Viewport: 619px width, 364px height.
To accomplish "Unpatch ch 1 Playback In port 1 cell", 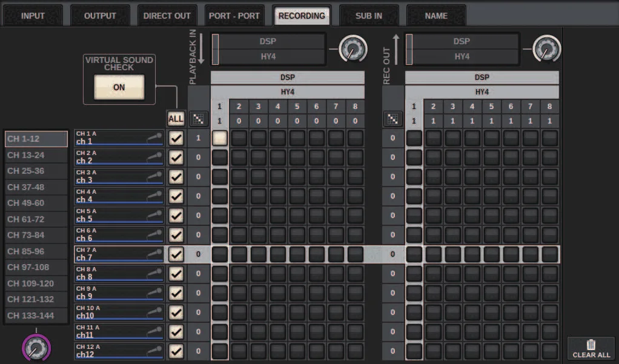I will click(219, 138).
